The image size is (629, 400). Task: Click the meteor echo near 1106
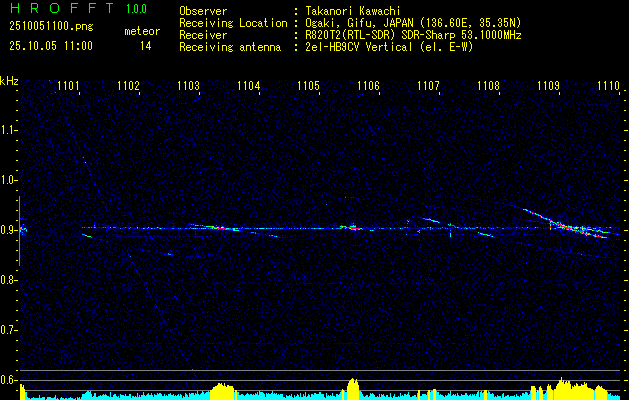point(352,227)
